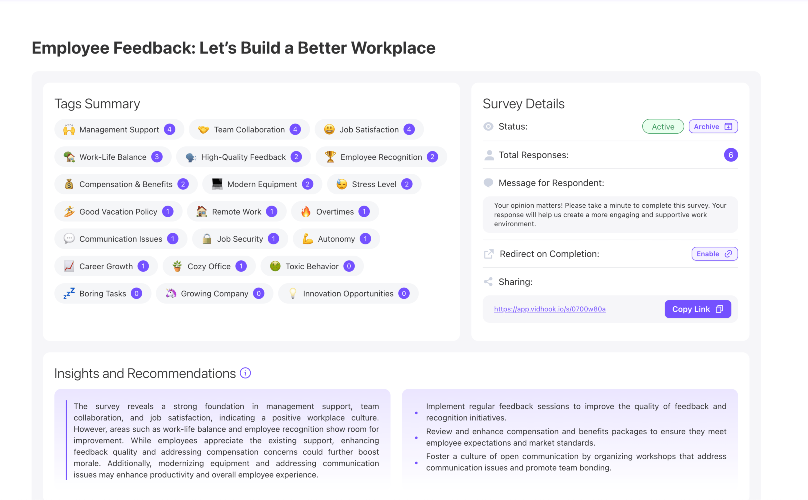Screen dimensions: 808x500
Task: Enable redirect on completion
Action: (x=714, y=254)
